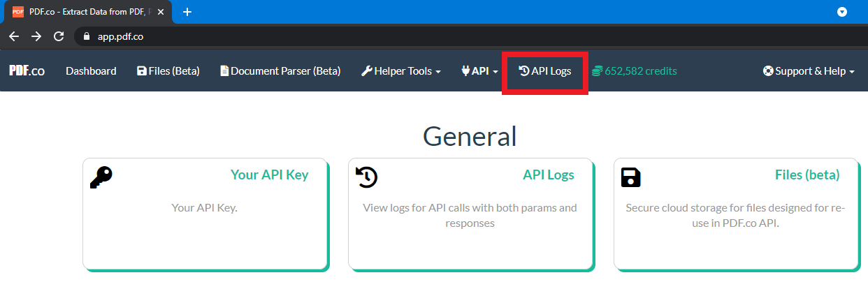868x289 pixels.
Task: Click the General heading
Action: 470,136
